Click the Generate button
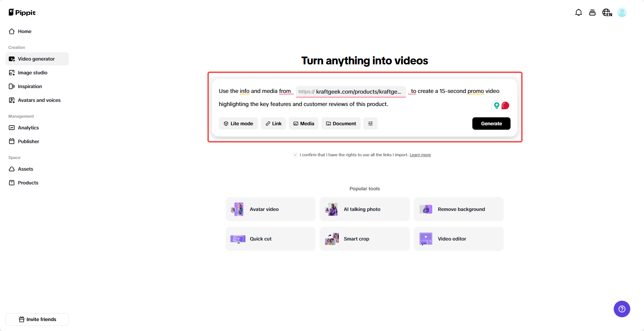Screen dimensions: 644x331 pos(491,124)
